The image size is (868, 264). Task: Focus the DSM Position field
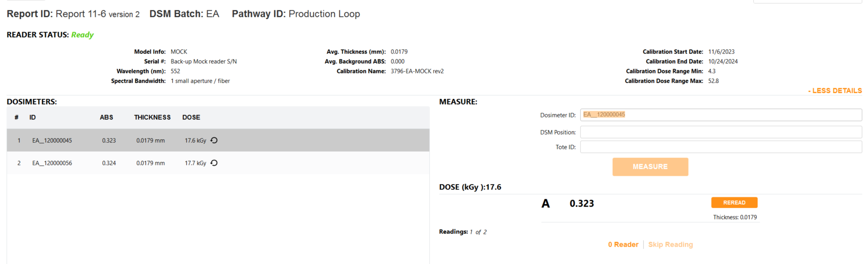point(721,132)
